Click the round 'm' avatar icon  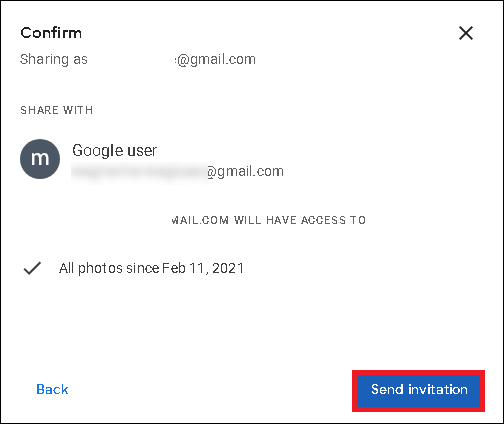[x=40, y=159]
